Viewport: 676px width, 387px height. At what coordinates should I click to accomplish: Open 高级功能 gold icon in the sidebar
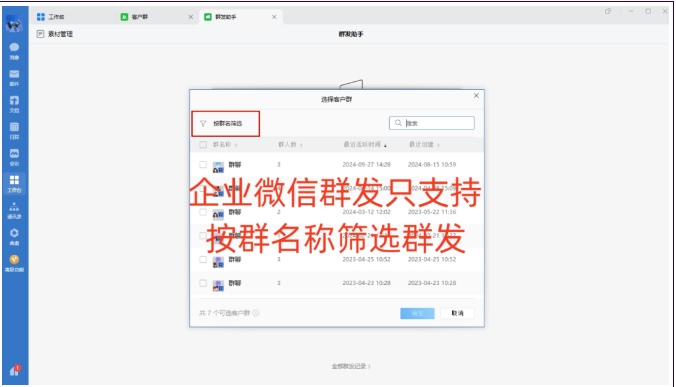(x=14, y=263)
